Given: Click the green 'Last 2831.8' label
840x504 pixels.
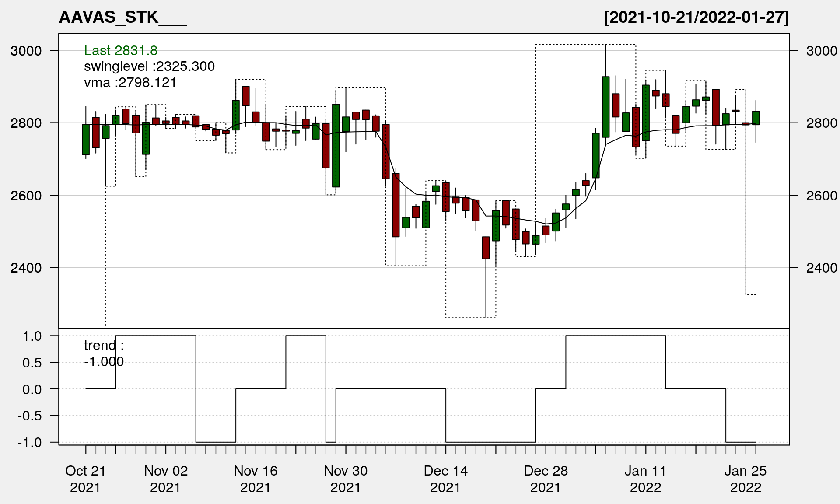Looking at the screenshot, I should [x=121, y=51].
